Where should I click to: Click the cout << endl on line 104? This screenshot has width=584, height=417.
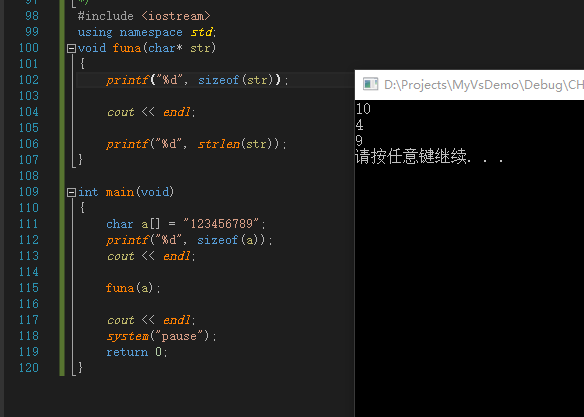[x=151, y=112]
